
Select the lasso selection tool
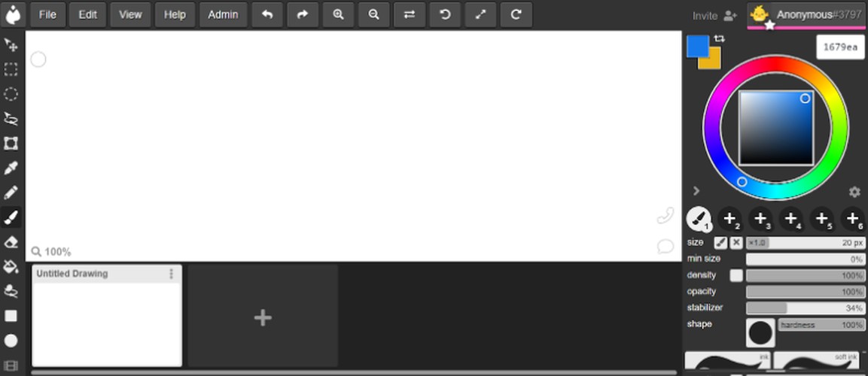[11, 118]
